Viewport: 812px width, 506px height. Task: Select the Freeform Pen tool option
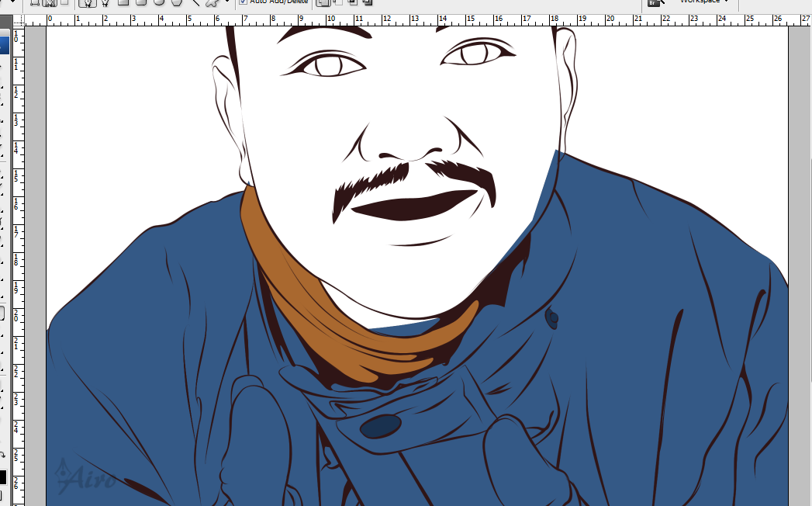[105, 2]
